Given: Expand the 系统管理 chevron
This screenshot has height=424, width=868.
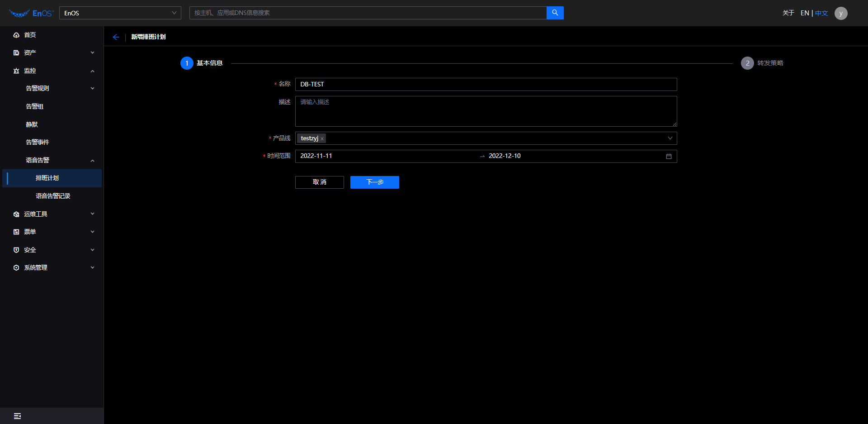Looking at the screenshot, I should tap(92, 267).
